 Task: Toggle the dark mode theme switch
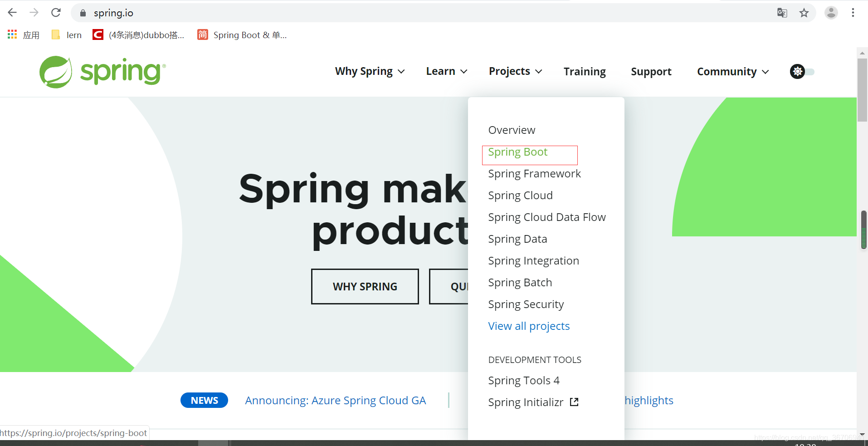coord(802,72)
